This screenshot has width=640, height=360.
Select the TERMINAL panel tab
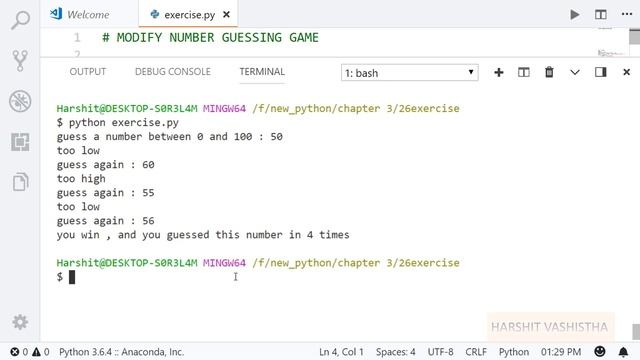tap(262, 72)
